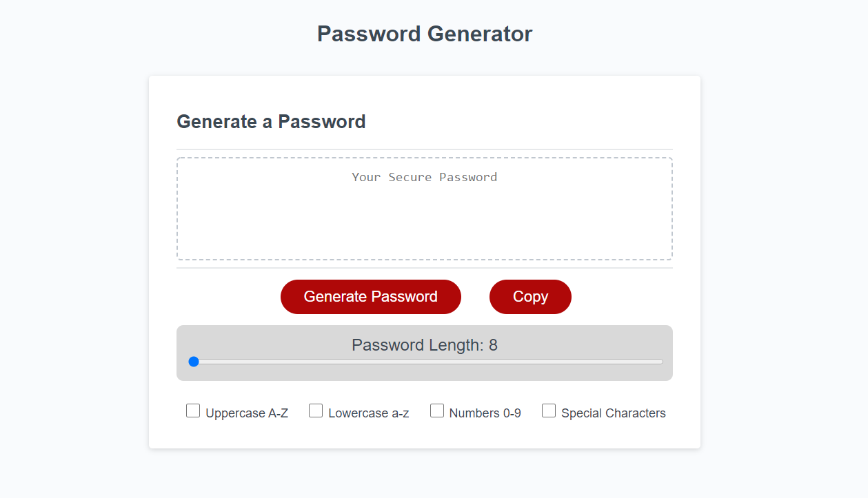868x498 pixels.
Task: Copy the generated password
Action: click(530, 296)
